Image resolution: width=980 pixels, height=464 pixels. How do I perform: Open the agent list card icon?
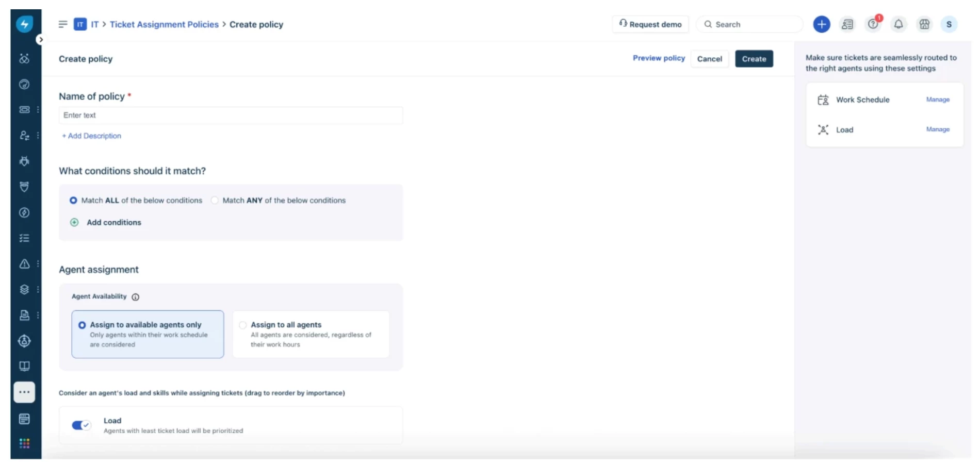click(x=847, y=24)
